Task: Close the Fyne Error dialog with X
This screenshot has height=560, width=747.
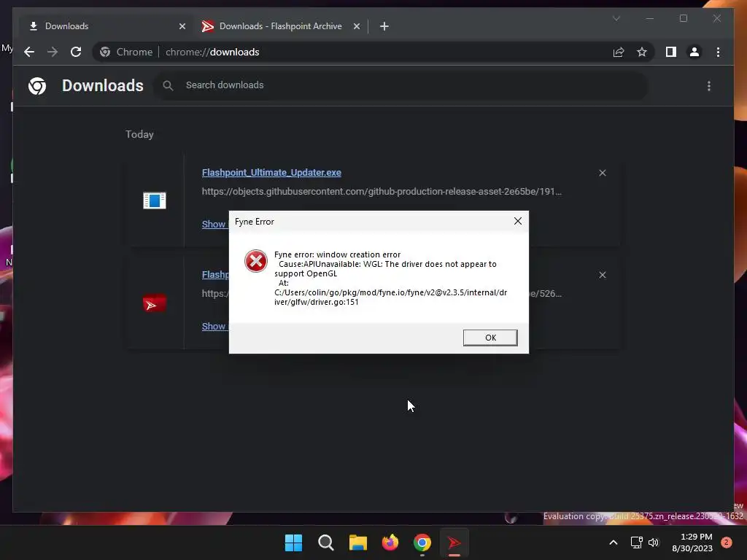Action: point(518,221)
